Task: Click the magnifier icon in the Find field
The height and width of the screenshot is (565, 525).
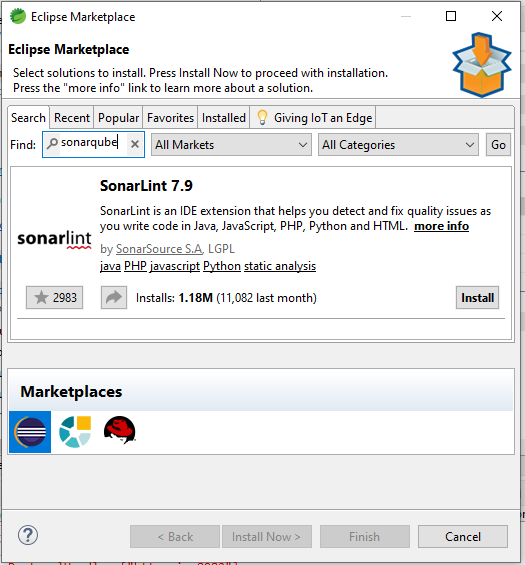Action: [x=52, y=143]
